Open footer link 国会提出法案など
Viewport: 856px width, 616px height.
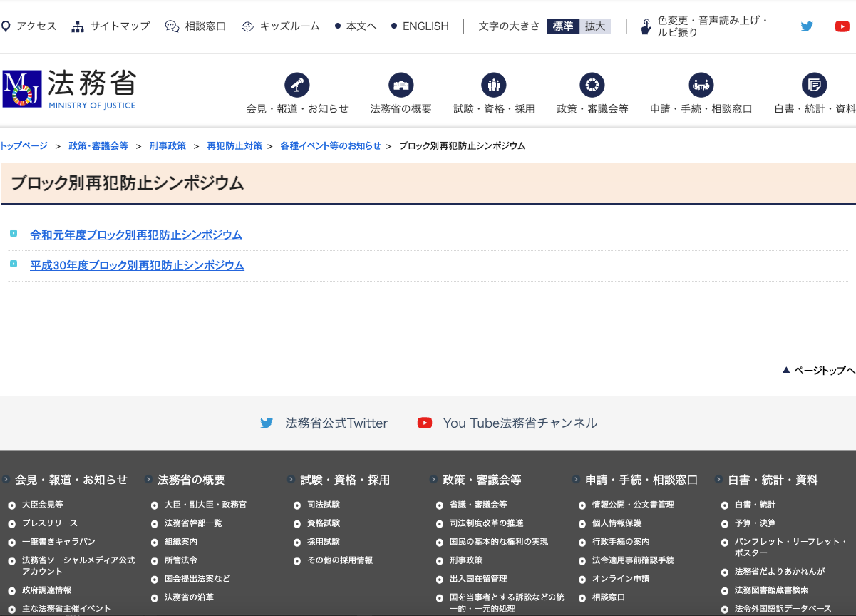click(197, 579)
